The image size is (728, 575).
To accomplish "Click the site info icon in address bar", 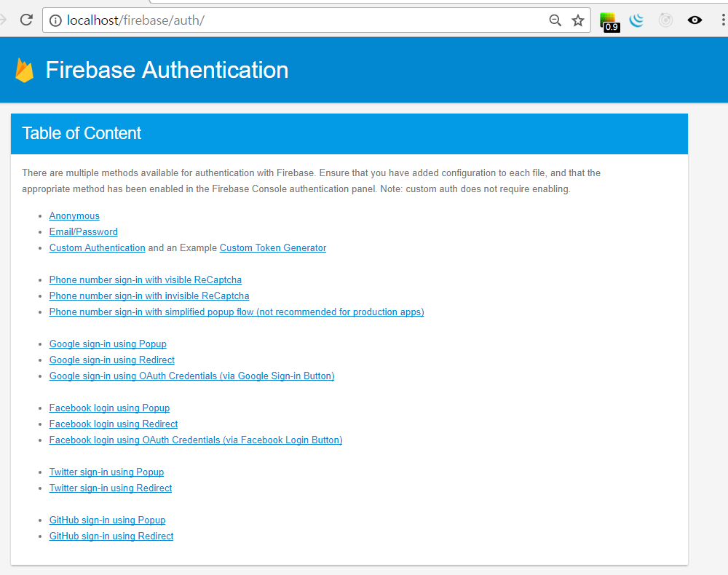I will [56, 20].
